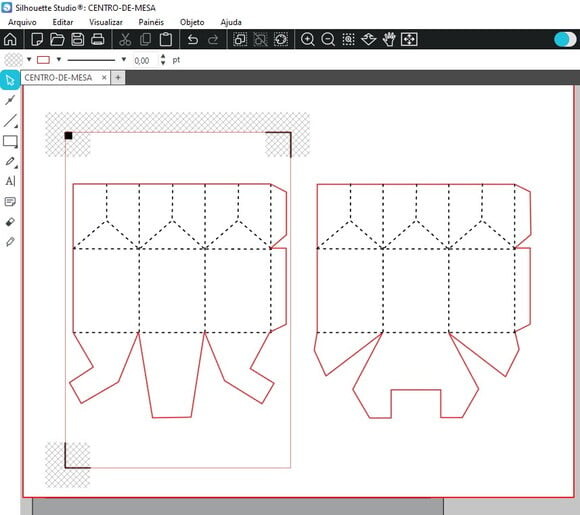Image resolution: width=580 pixels, height=515 pixels.
Task: Click the black registration mark square
Action: (68, 136)
